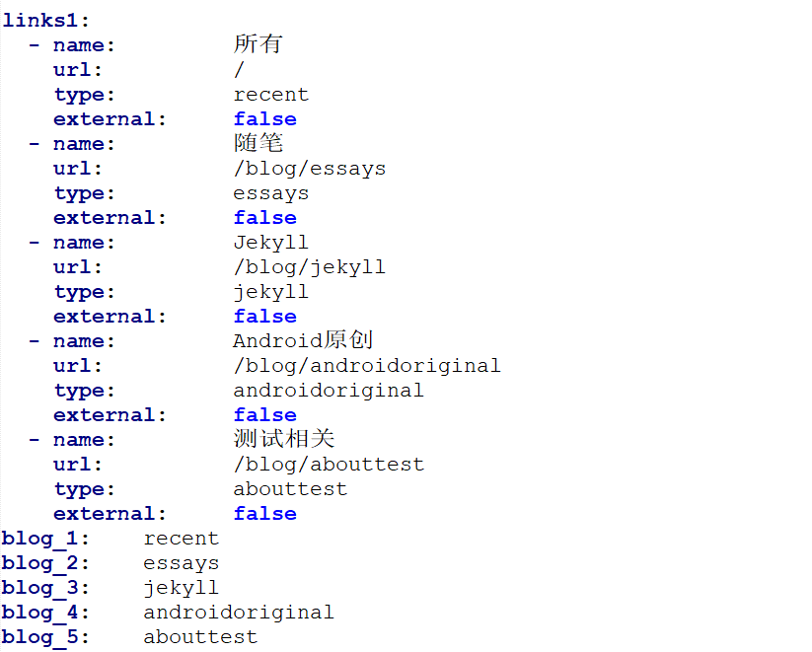Click the blog_2 key
812x652 pixels.
click(x=45, y=563)
